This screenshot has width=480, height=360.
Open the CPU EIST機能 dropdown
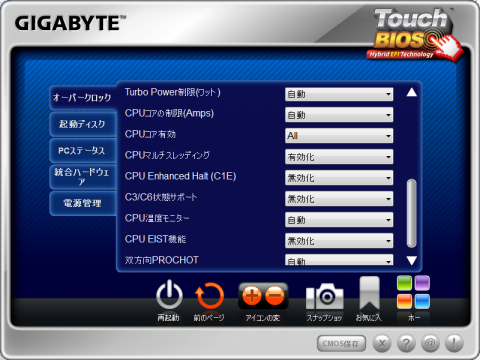point(339,241)
